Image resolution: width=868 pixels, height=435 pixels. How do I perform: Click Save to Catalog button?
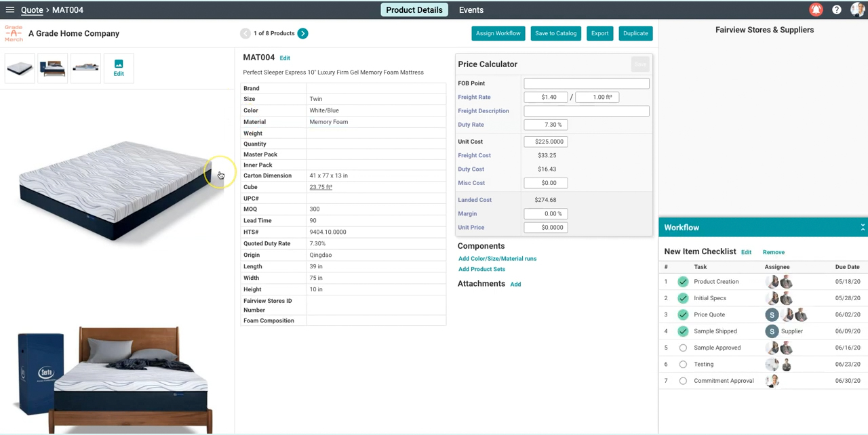[555, 33]
